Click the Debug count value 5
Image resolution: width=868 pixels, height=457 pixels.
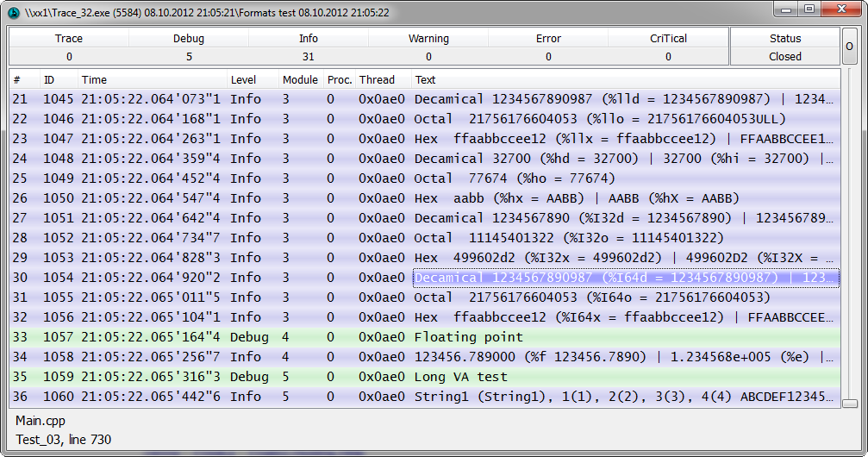point(189,57)
